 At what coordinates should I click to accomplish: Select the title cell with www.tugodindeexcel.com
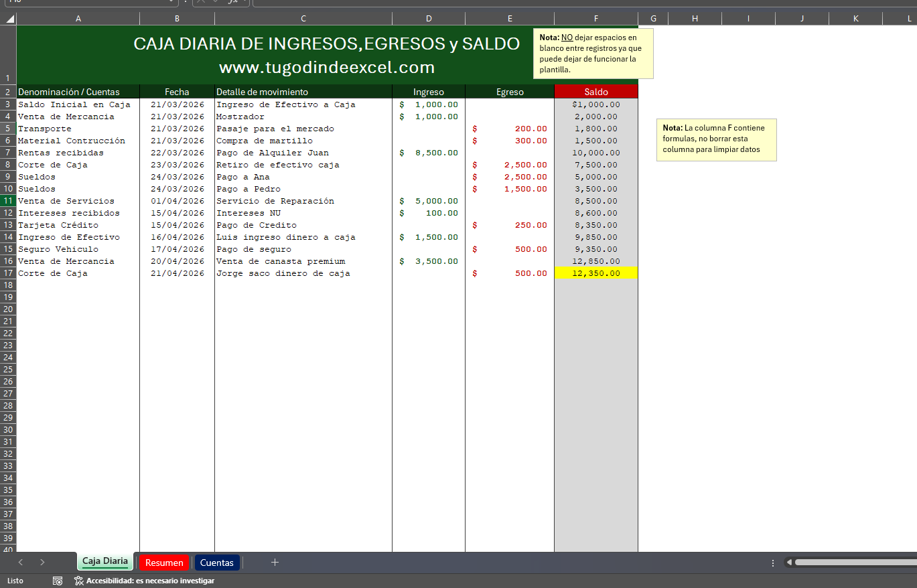tap(327, 55)
